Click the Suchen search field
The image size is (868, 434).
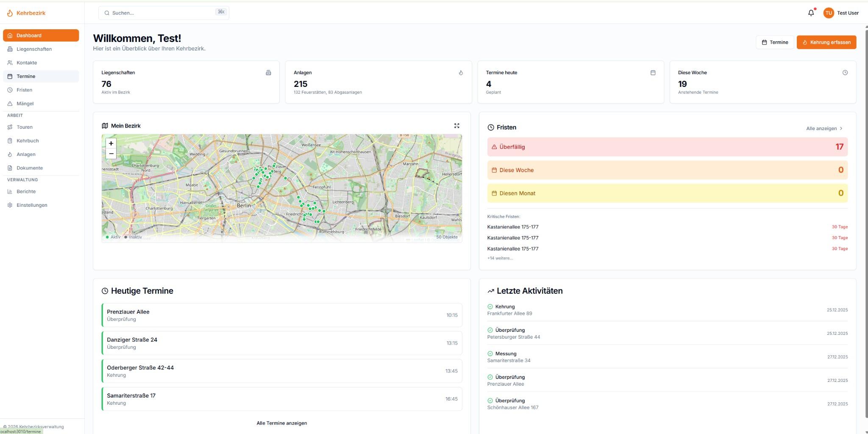[x=164, y=13]
